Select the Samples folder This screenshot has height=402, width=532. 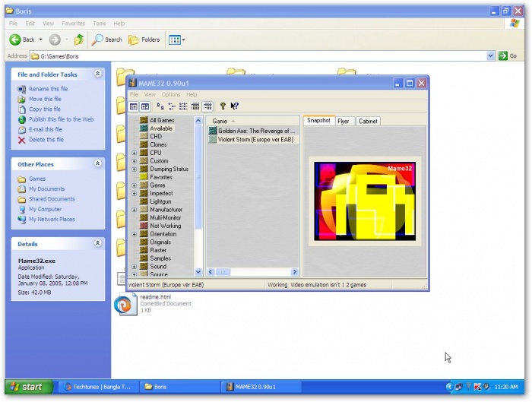click(160, 258)
